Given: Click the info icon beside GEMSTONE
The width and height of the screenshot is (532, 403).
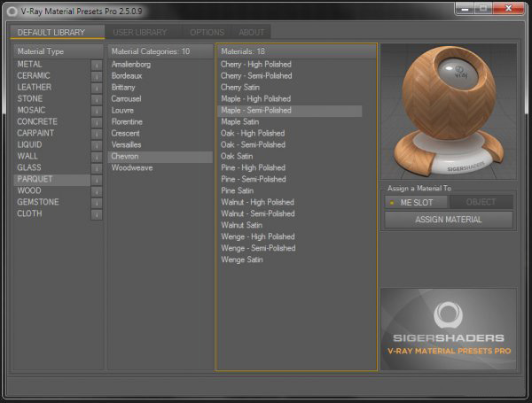Looking at the screenshot, I should (x=97, y=203).
